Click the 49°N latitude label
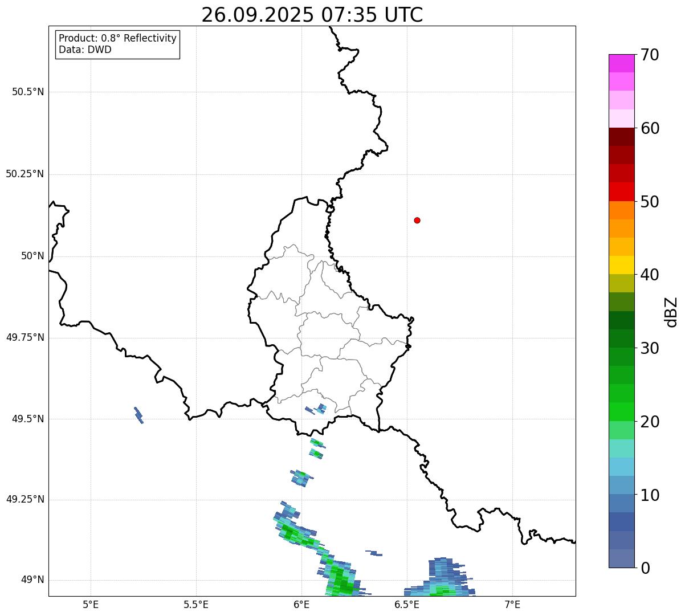 click(32, 580)
